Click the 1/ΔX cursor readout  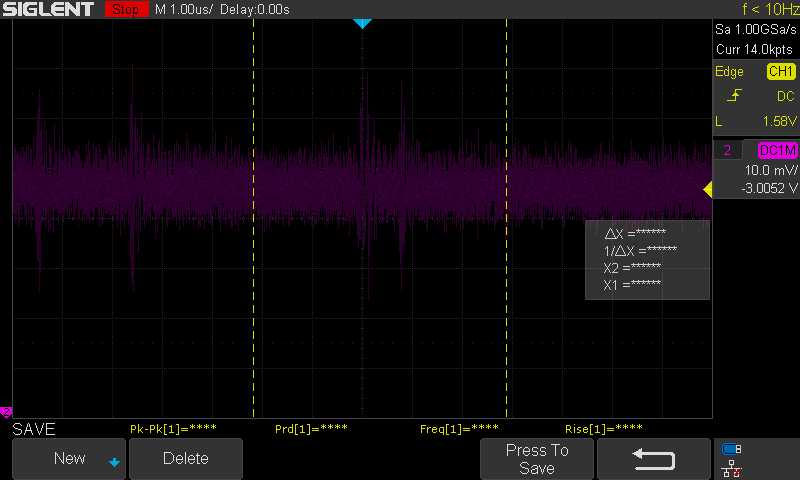640,250
